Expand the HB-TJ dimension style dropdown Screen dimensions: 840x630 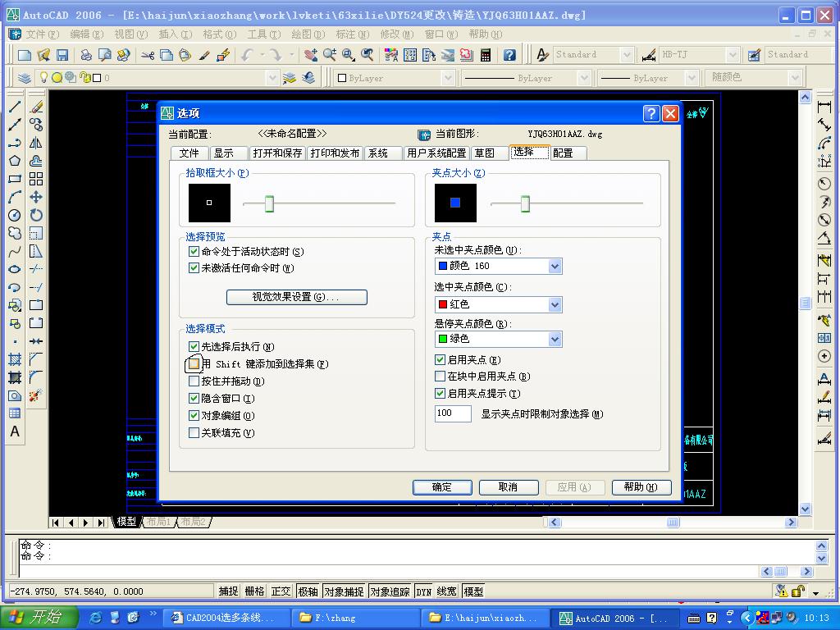pos(733,55)
